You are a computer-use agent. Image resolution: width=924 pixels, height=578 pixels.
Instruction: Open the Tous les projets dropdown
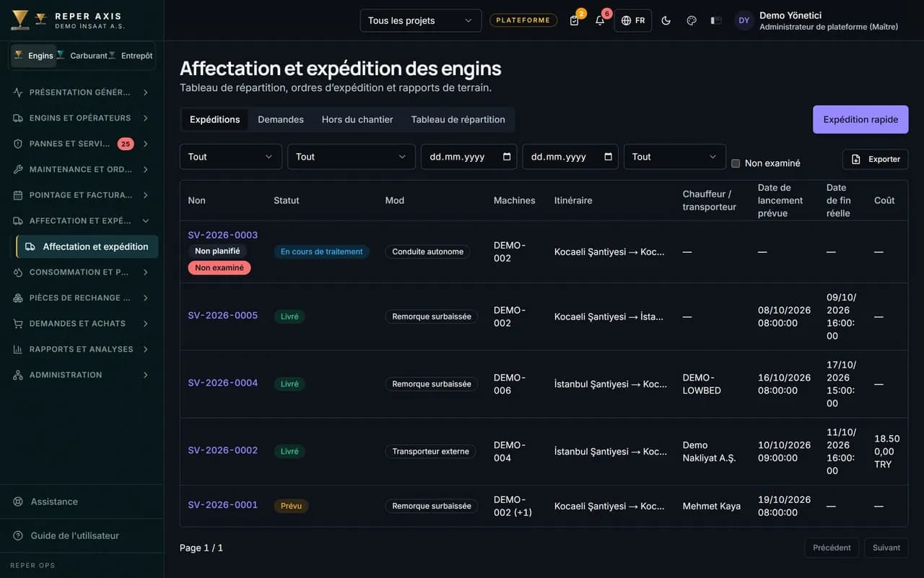[421, 20]
